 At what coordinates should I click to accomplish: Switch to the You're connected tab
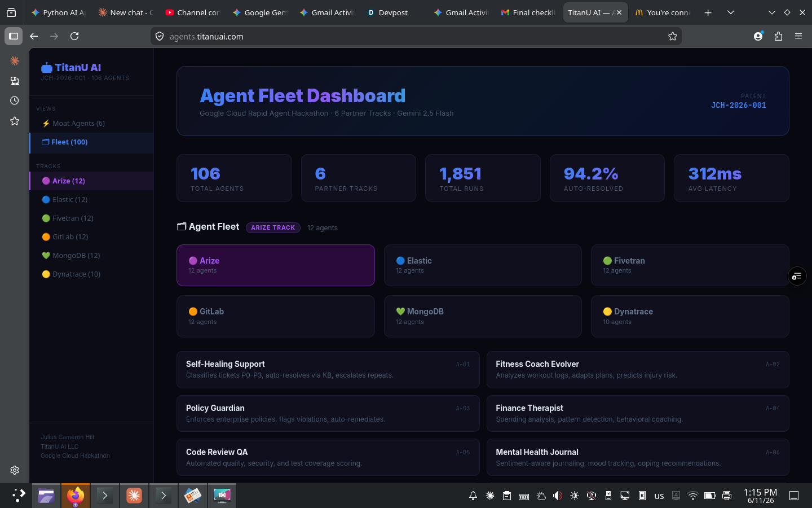[x=662, y=12]
